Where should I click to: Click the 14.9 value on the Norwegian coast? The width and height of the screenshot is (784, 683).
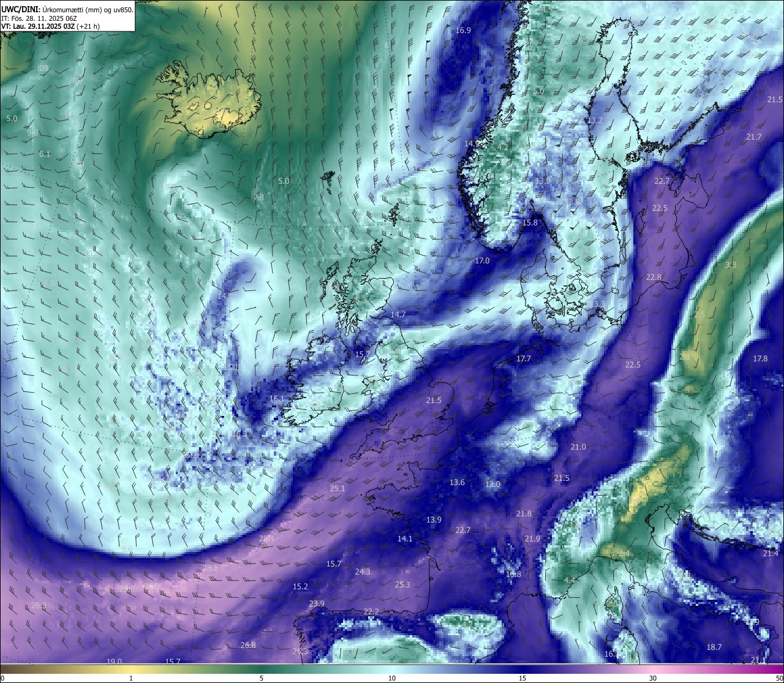(472, 144)
